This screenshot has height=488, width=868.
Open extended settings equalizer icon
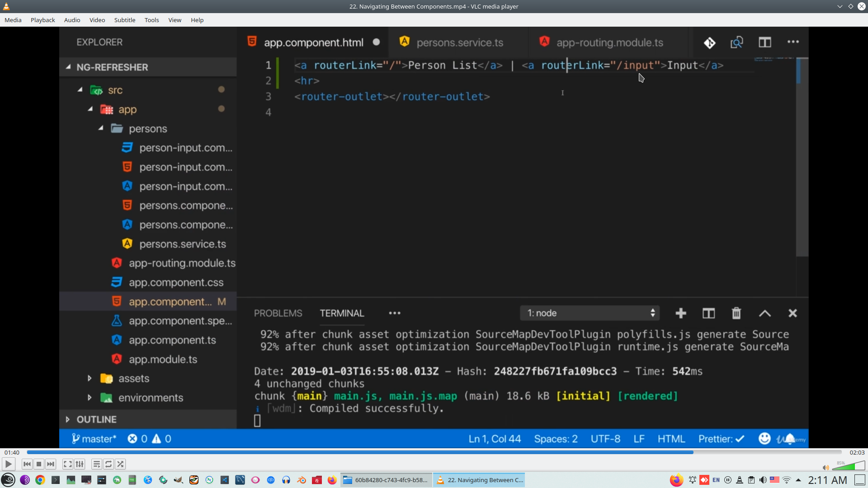click(x=80, y=464)
